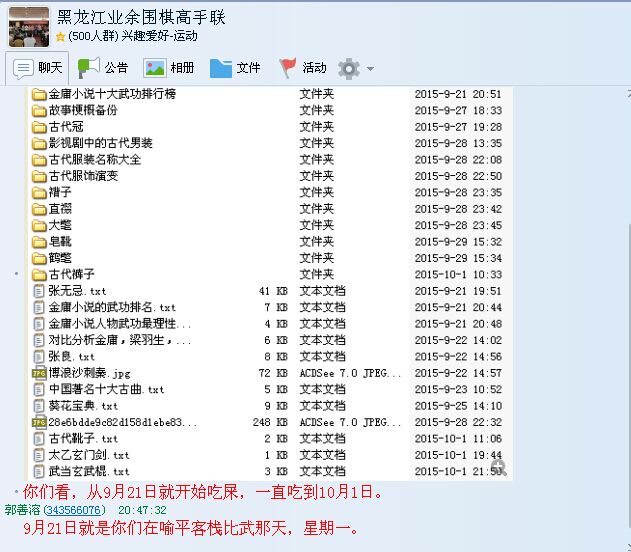Click the 72 KB size value
Screen dimensions: 631x552
273,373
